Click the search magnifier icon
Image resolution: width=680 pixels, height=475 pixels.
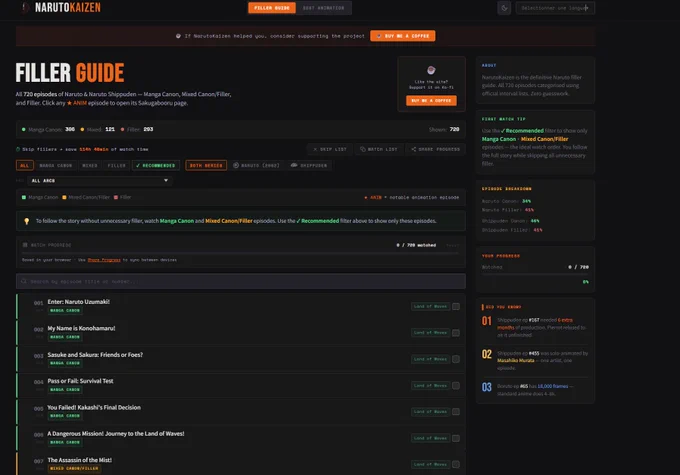[24, 281]
